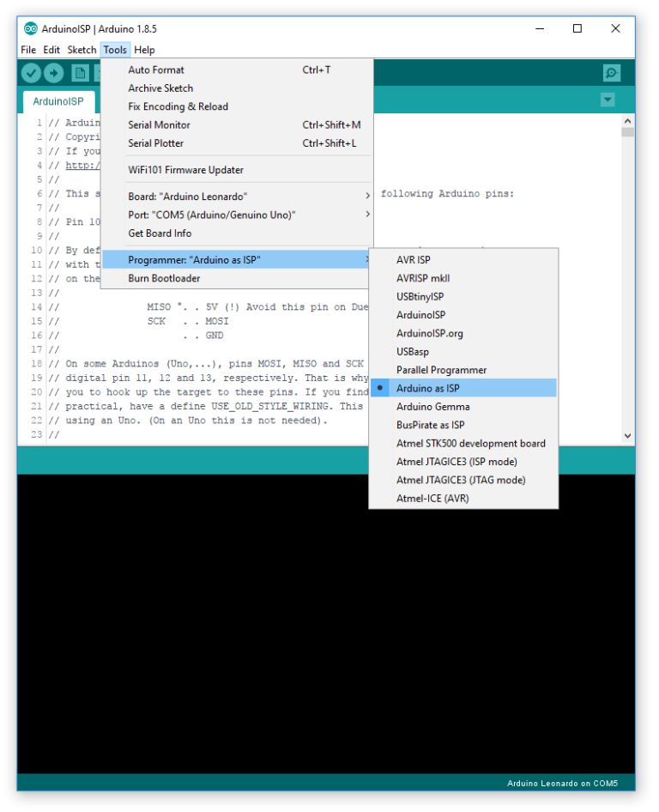659x812 pixels.
Task: Click the http link on line 4
Action: (x=83, y=165)
